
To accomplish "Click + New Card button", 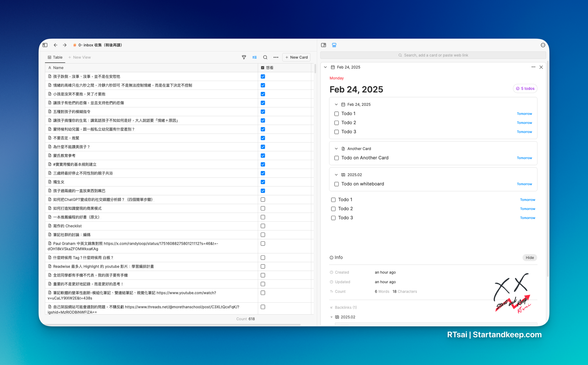I will 297,57.
